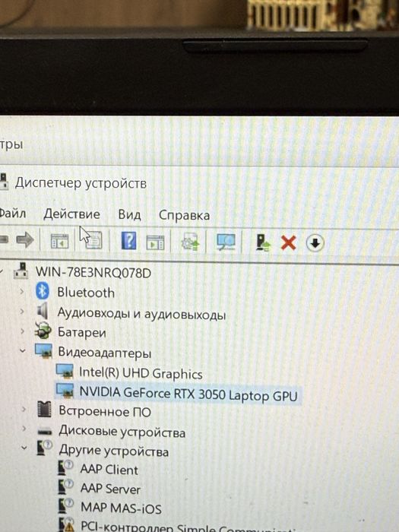Click the red X uninstall device icon
The image size is (399, 532).
(x=288, y=243)
